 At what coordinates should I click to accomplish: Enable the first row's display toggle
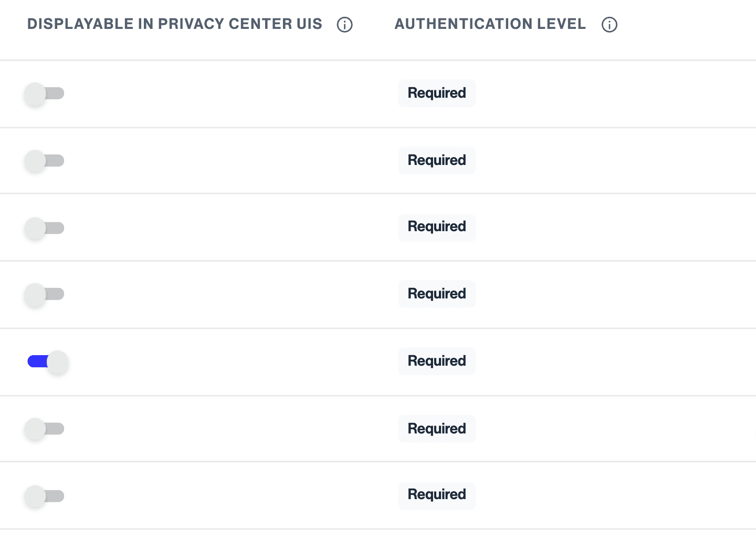tap(45, 94)
